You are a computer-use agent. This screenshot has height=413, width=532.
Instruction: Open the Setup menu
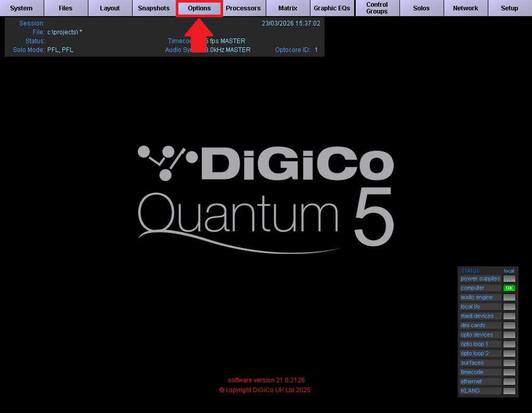coord(510,8)
